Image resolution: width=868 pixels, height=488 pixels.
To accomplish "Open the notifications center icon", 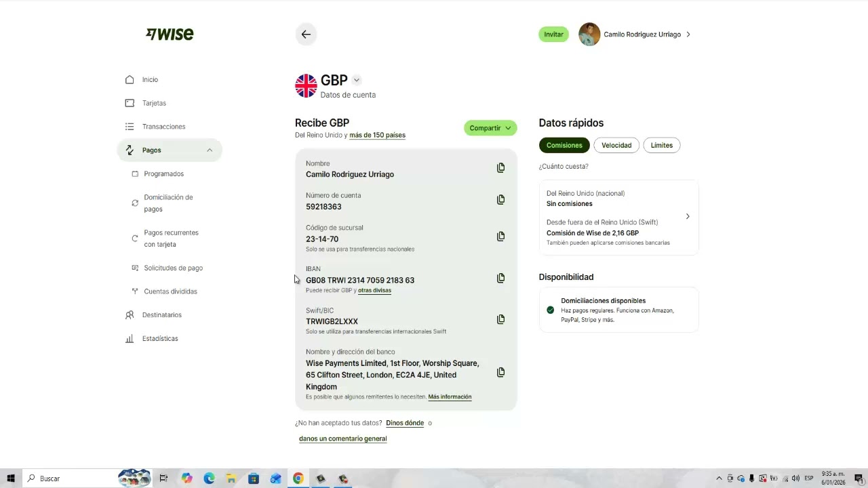I will (x=859, y=479).
